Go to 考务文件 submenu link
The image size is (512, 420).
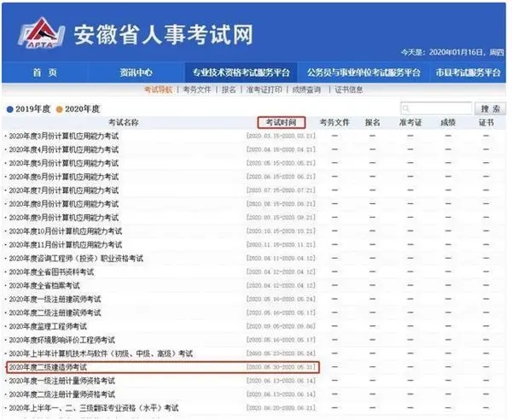tap(197, 90)
